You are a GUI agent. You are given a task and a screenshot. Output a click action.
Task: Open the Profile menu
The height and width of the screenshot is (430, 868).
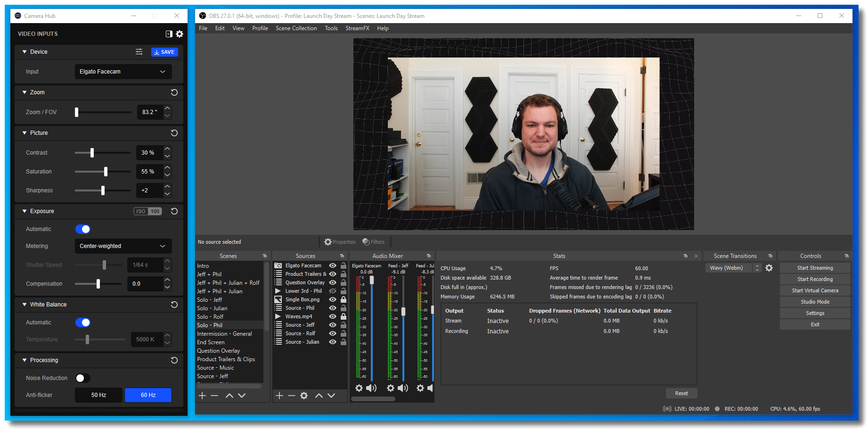click(x=260, y=28)
